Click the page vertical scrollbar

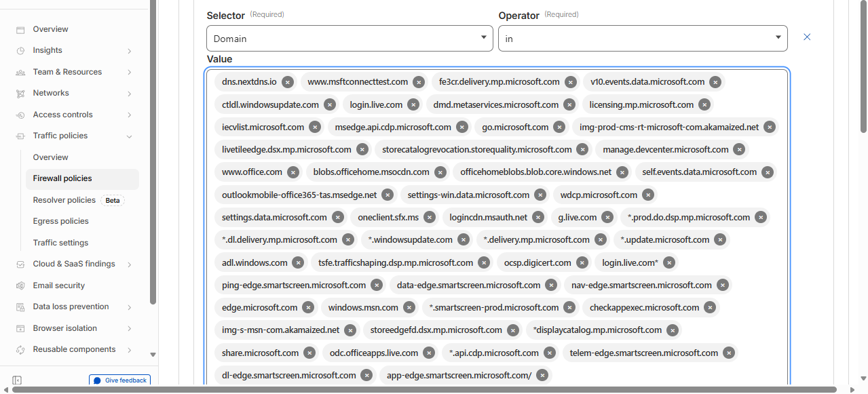[863, 68]
